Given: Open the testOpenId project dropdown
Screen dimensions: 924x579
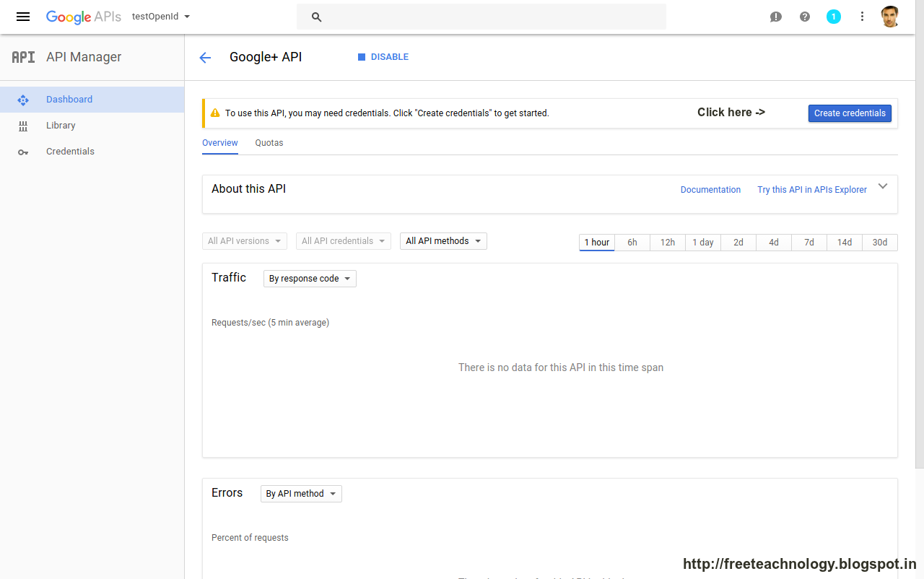Looking at the screenshot, I should tap(161, 17).
